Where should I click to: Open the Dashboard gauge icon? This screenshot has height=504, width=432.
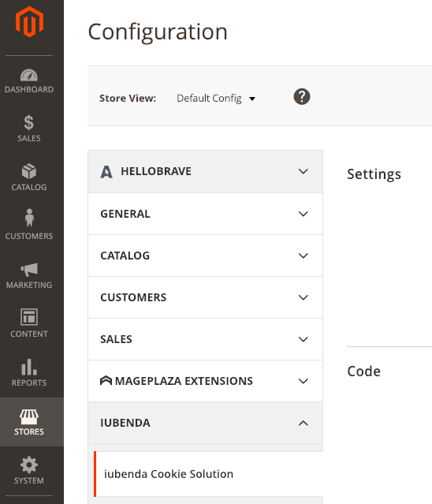[x=29, y=75]
